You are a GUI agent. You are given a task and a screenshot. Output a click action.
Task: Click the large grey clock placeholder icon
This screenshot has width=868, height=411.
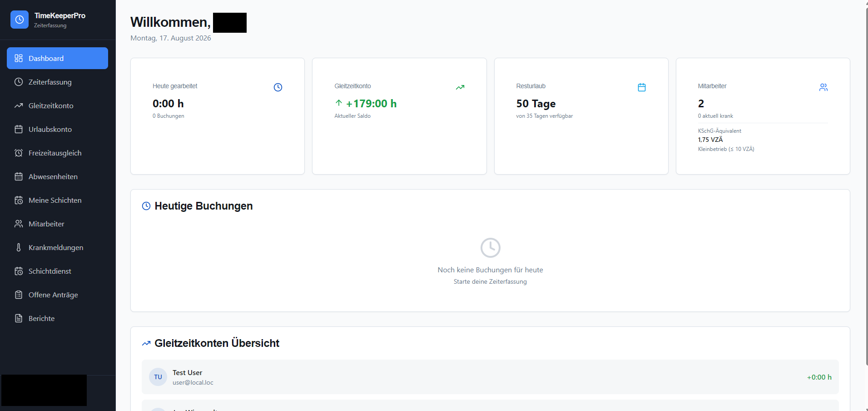491,248
